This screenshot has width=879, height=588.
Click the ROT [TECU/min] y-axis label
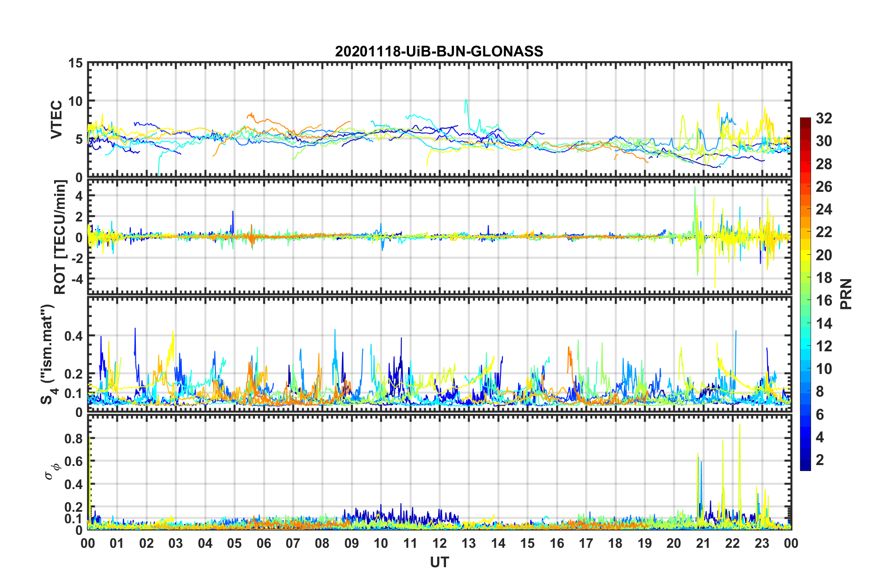tap(60, 237)
